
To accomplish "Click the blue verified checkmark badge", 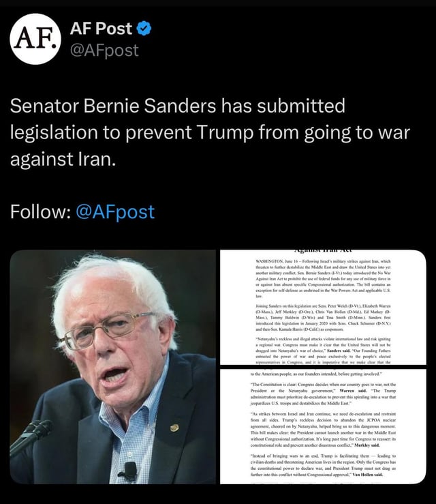I will pos(144,29).
